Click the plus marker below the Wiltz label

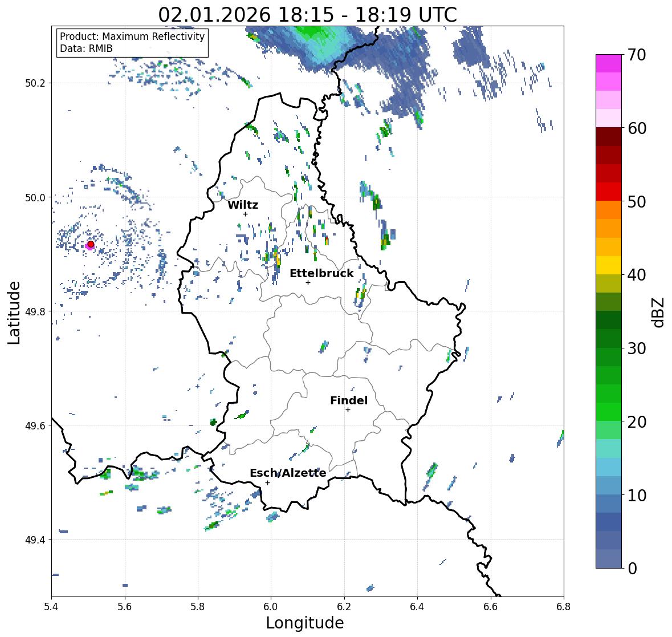245,214
